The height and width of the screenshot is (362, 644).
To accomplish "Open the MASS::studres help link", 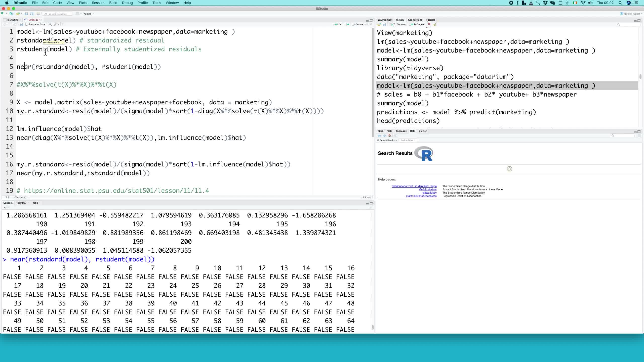I will [x=427, y=189].
